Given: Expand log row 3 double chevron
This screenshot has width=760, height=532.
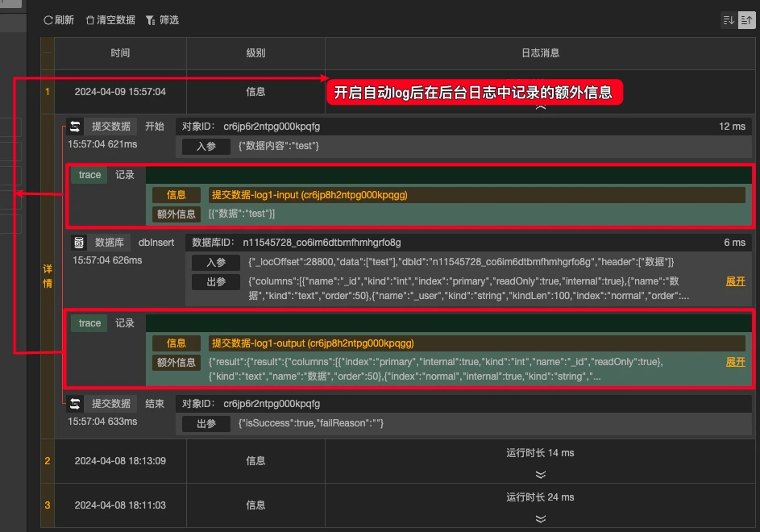Looking at the screenshot, I should (541, 519).
